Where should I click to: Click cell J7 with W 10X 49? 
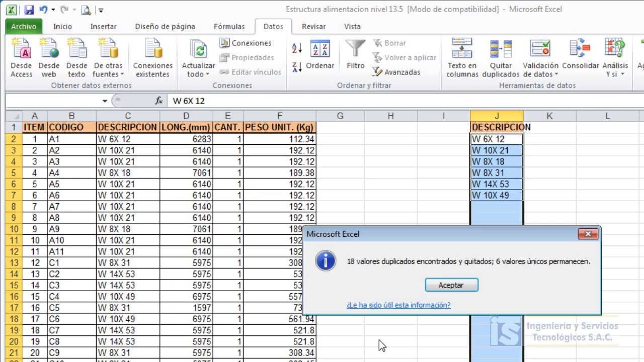pyautogui.click(x=497, y=195)
